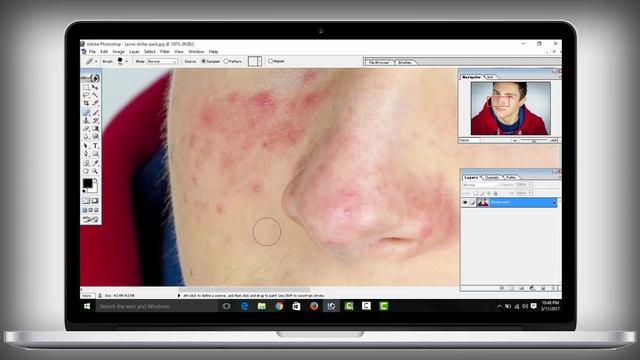The image size is (640, 360).
Task: Open status bar info arrow menu
Action: click(179, 295)
